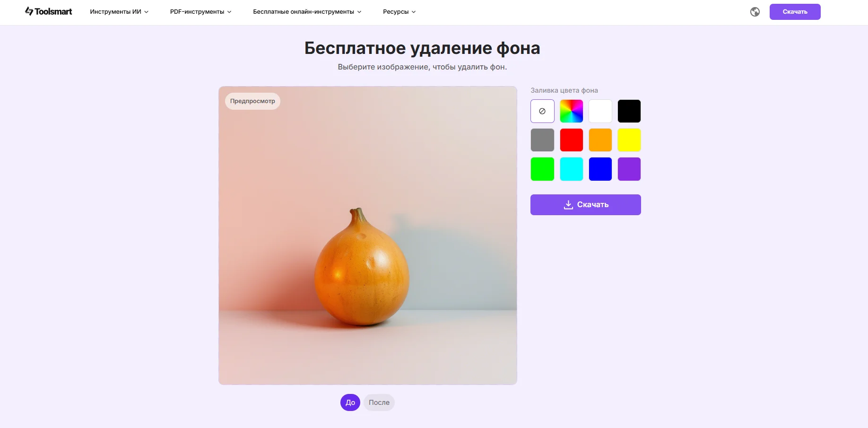Apply the purple background swatch
The width and height of the screenshot is (868, 428).
pyautogui.click(x=629, y=169)
